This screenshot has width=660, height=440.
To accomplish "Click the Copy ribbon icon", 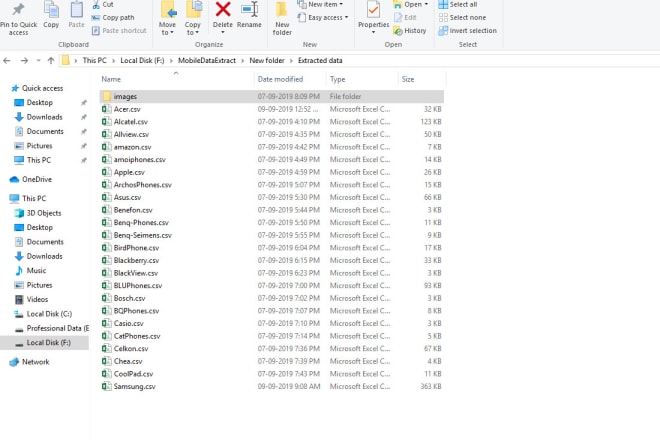I will [51, 9].
